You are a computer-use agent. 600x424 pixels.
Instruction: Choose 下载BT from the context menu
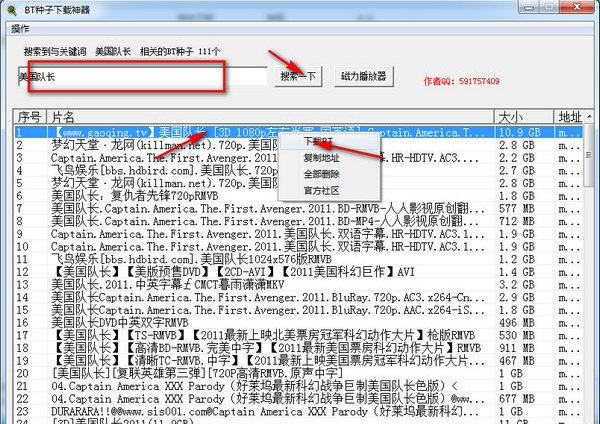point(316,142)
